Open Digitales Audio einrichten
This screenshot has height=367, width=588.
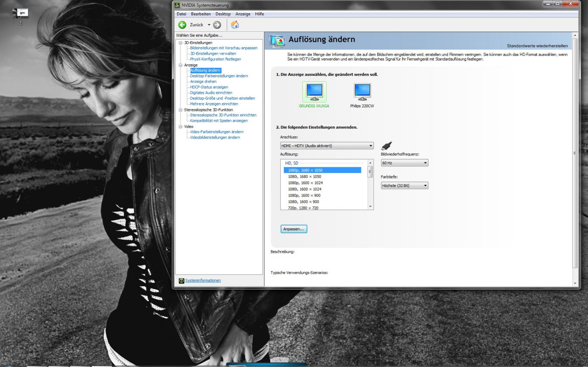[211, 93]
